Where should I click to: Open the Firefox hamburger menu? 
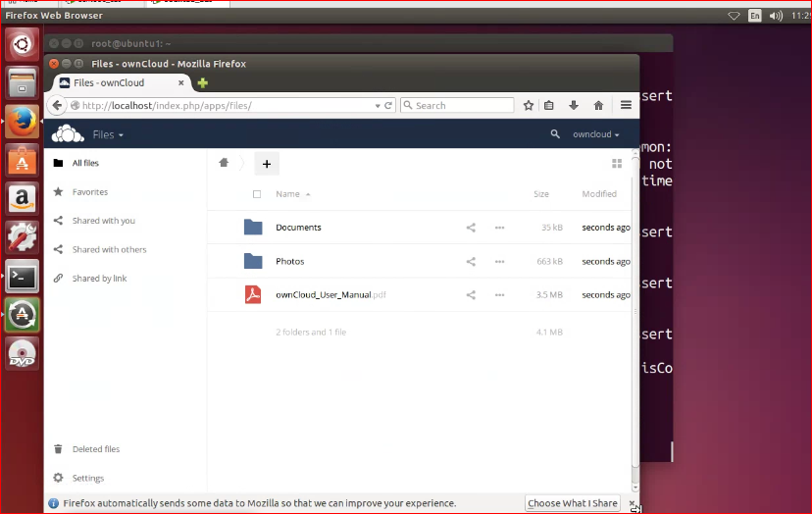pyautogui.click(x=626, y=105)
